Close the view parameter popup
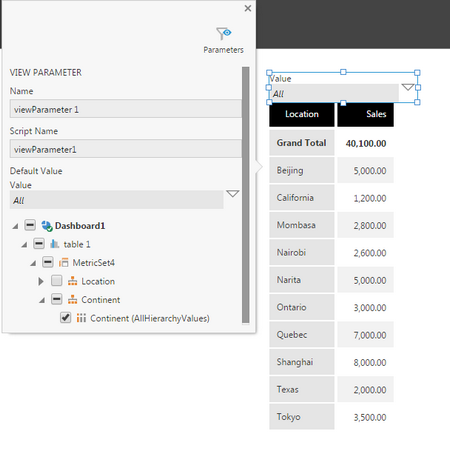This screenshot has width=450, height=460. tap(248, 8)
